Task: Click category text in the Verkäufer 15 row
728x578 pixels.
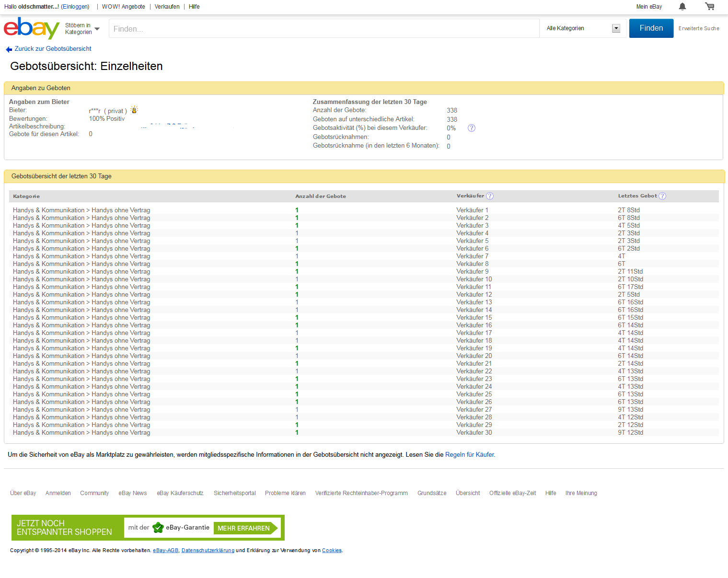Action: coord(81,318)
